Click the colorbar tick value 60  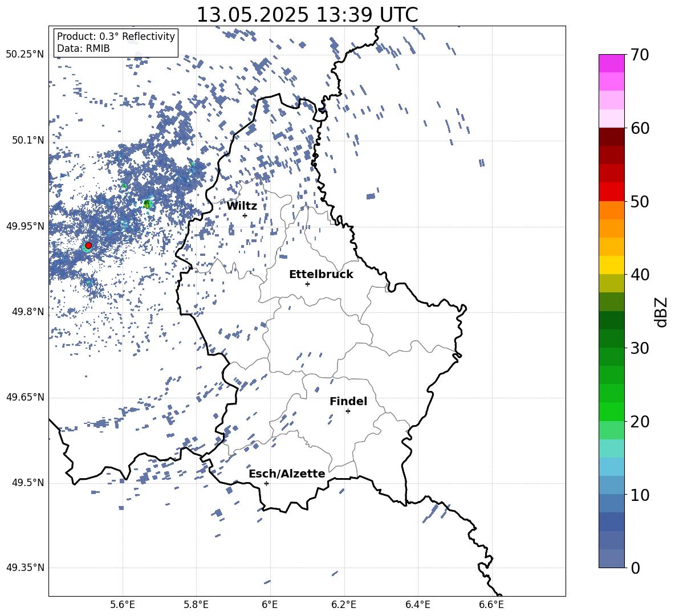[640, 128]
